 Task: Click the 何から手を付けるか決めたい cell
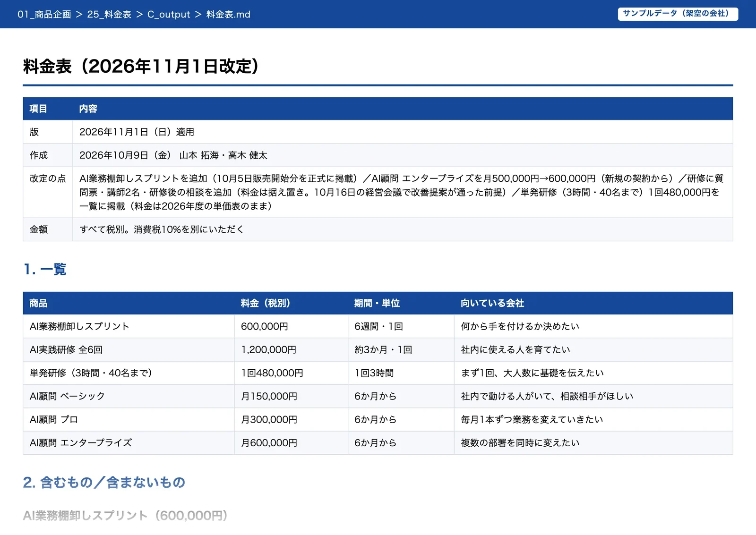593,326
